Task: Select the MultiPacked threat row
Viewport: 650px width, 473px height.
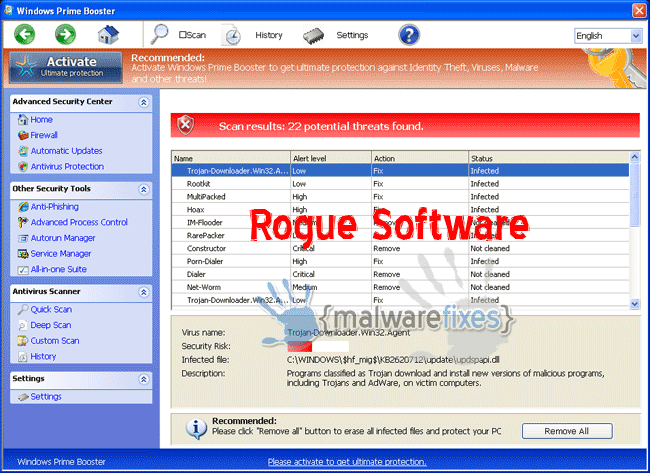Action: (x=400, y=196)
